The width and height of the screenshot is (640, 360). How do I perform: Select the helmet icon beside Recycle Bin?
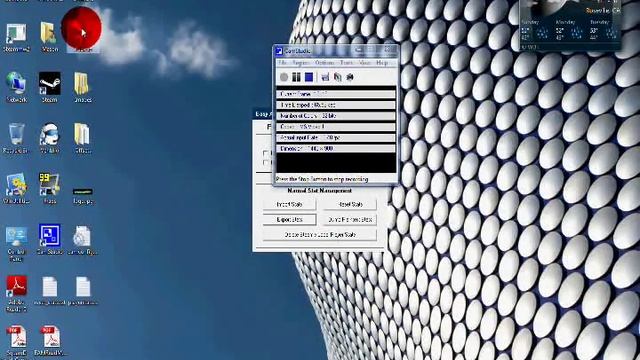point(50,138)
